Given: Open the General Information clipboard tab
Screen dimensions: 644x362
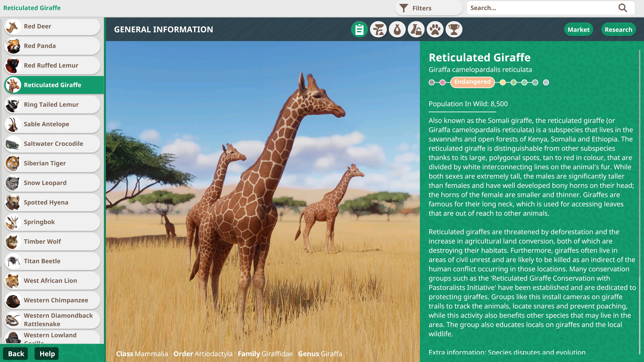Looking at the screenshot, I should click(x=359, y=29).
